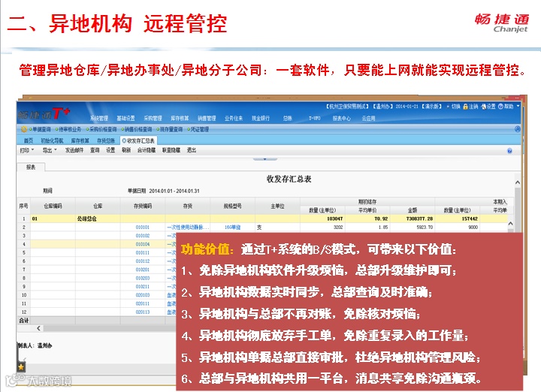This screenshot has height=392, width=541.
Task: Open the 业务往来 menu
Action: [x=234, y=118]
